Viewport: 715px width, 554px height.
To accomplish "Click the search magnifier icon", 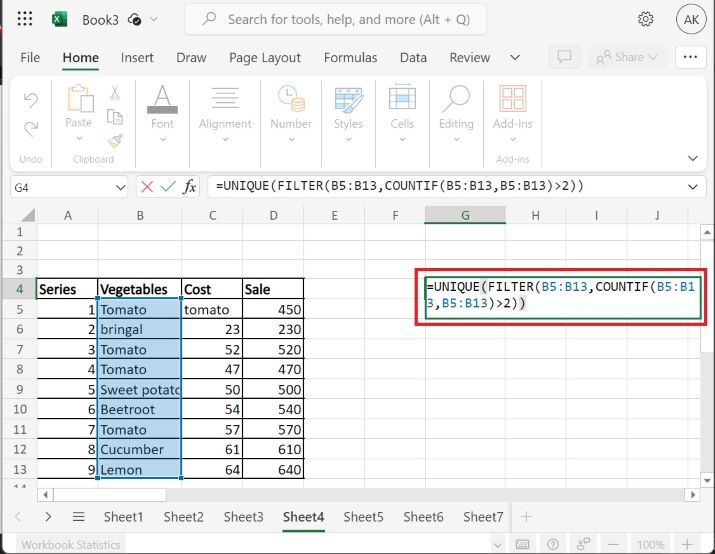I will pos(209,19).
